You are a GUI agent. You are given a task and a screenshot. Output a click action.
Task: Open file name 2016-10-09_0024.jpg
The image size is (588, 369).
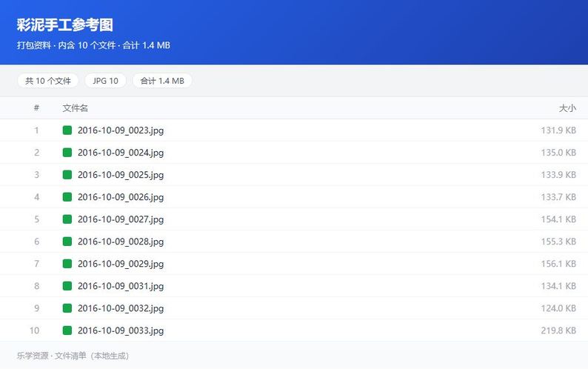pos(121,153)
